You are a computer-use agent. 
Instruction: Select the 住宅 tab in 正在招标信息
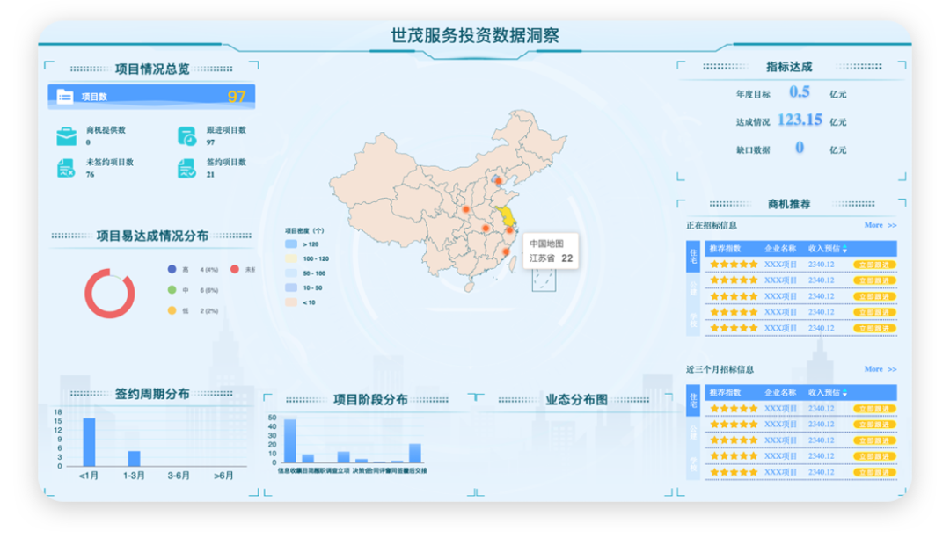(x=693, y=256)
